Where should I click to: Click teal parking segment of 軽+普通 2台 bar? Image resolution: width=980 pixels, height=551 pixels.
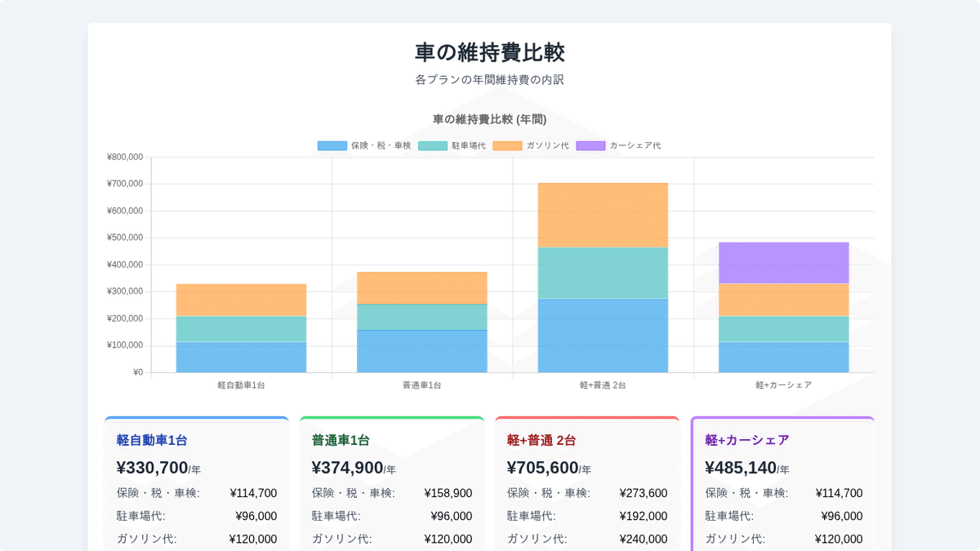pyautogui.click(x=603, y=273)
